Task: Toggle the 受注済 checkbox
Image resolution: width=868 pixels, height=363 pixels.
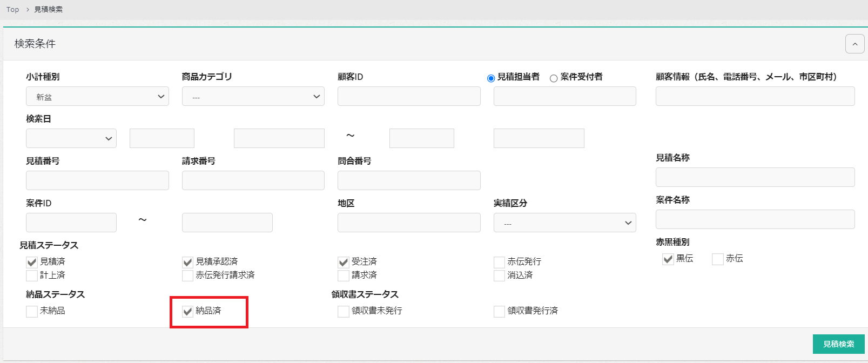Action: point(344,263)
